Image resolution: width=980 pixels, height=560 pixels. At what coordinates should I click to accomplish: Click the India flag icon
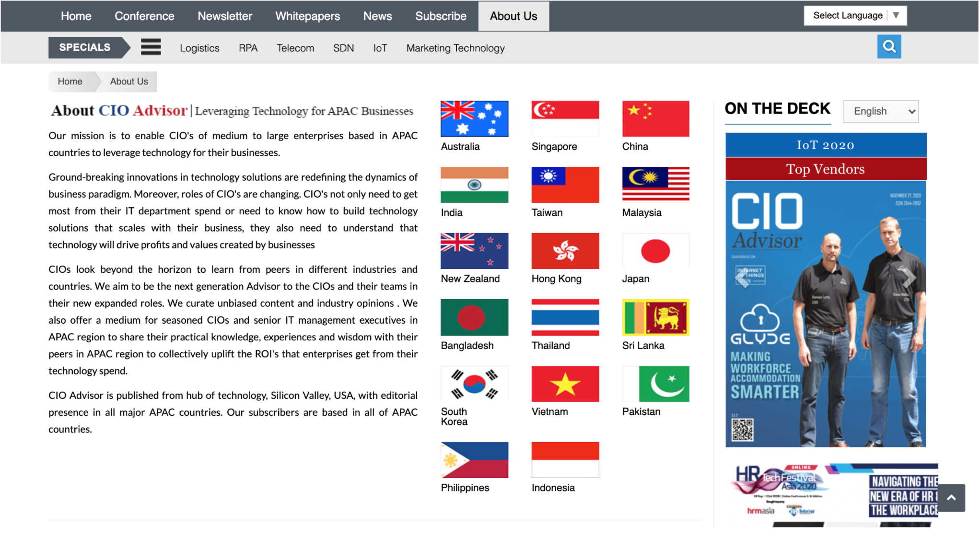[474, 185]
